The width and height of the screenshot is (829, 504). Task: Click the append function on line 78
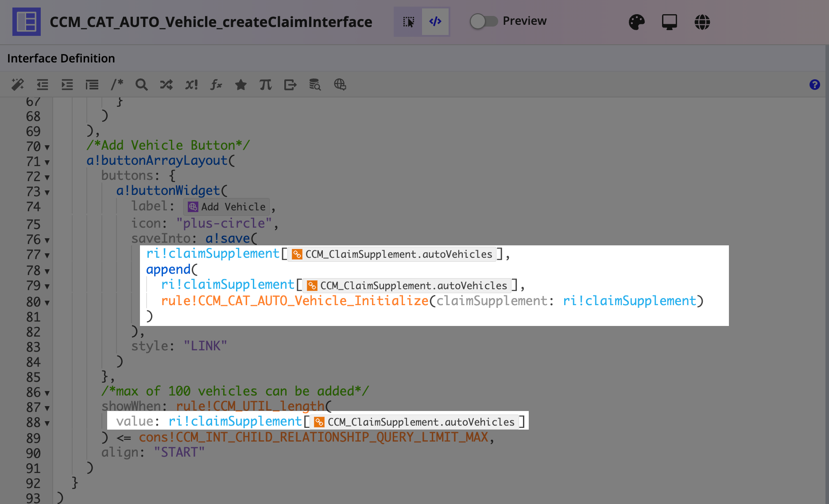click(168, 269)
